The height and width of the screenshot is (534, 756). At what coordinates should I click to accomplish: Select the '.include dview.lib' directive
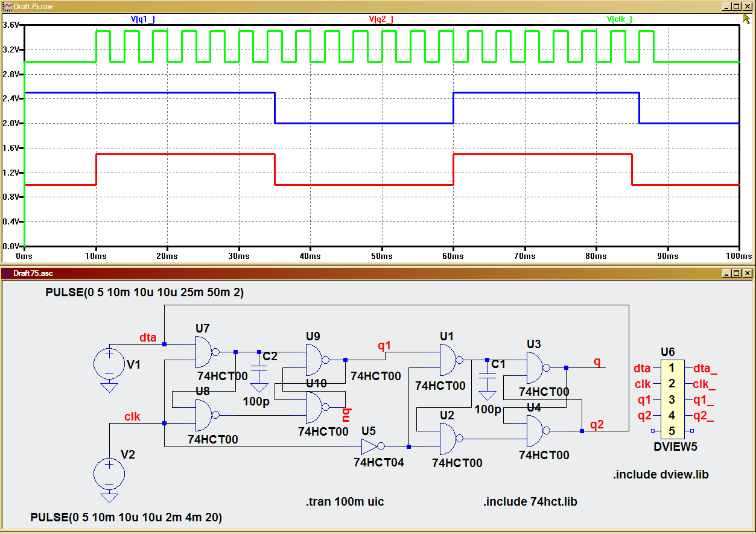pyautogui.click(x=661, y=475)
